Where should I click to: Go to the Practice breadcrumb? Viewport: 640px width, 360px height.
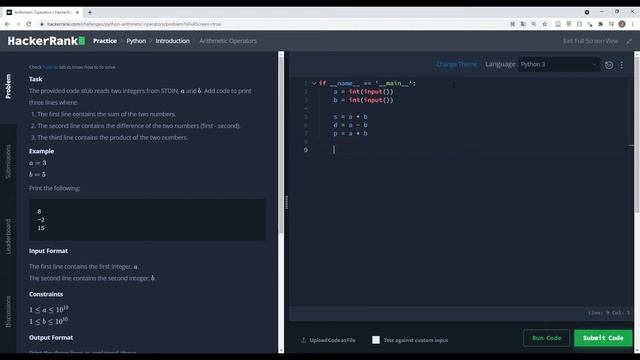tap(105, 41)
